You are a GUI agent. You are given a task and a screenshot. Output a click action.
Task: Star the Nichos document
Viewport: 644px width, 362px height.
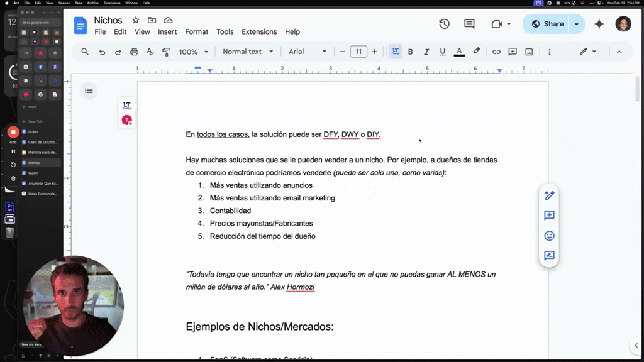[136, 20]
